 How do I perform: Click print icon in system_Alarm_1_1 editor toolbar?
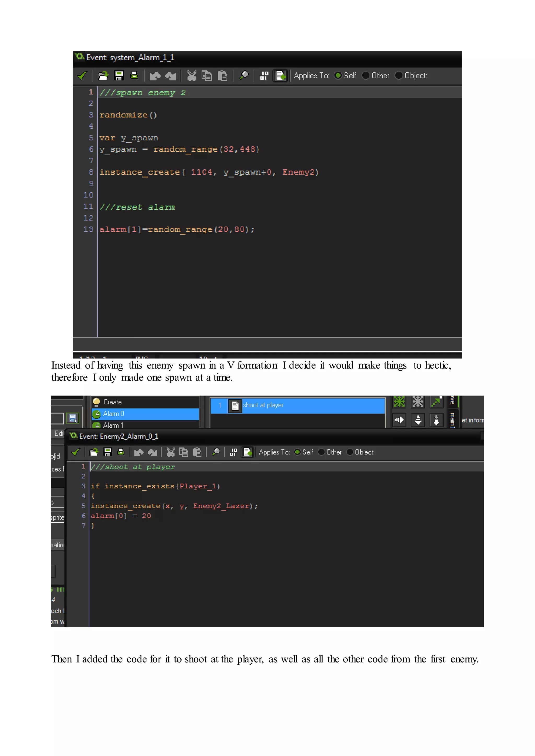click(x=134, y=76)
